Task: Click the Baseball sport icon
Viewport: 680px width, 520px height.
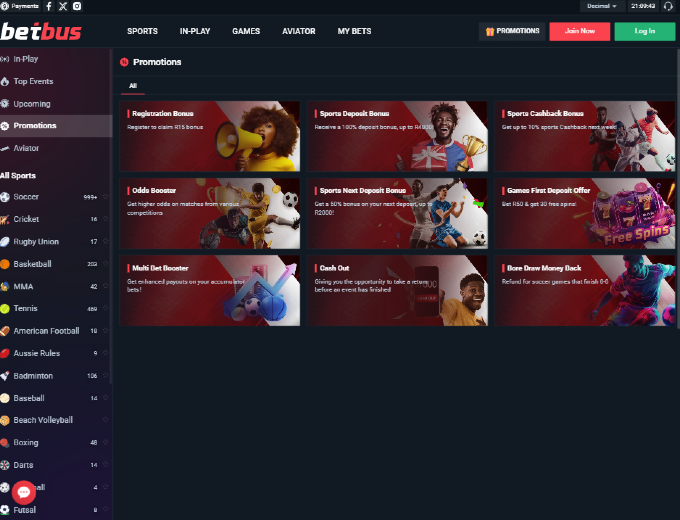Action: (5, 398)
